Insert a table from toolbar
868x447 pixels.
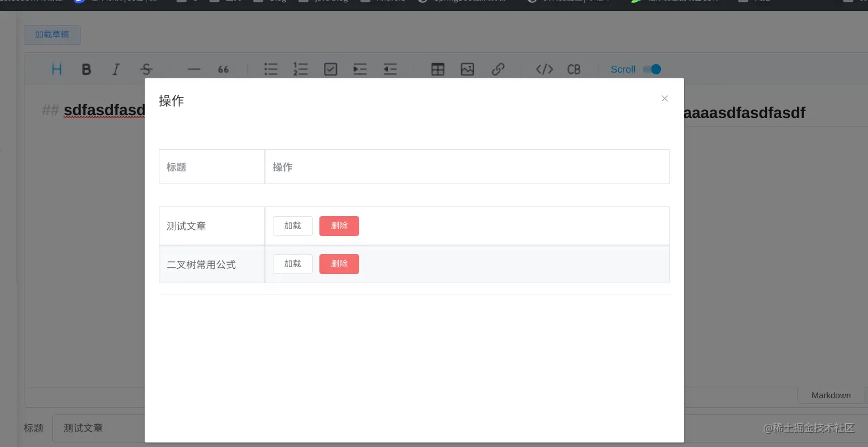tap(438, 69)
